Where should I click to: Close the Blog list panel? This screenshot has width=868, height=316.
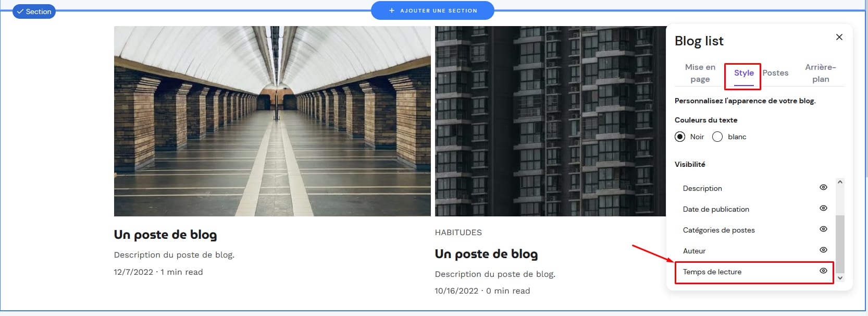click(x=839, y=37)
